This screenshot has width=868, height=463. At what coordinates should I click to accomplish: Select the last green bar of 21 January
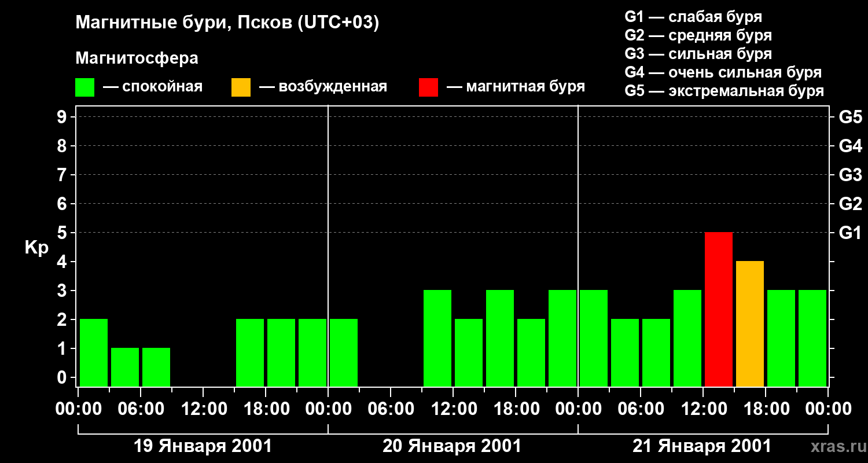coord(812,339)
